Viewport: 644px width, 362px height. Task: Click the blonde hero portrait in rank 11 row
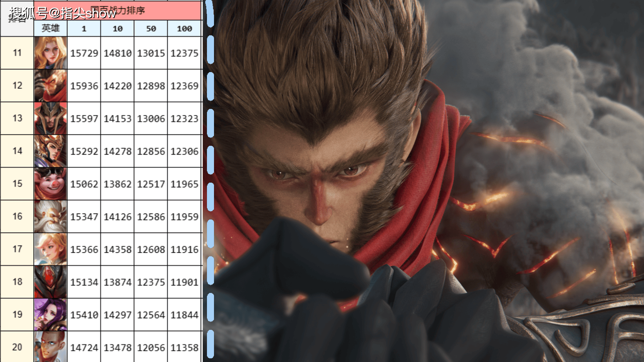point(51,53)
